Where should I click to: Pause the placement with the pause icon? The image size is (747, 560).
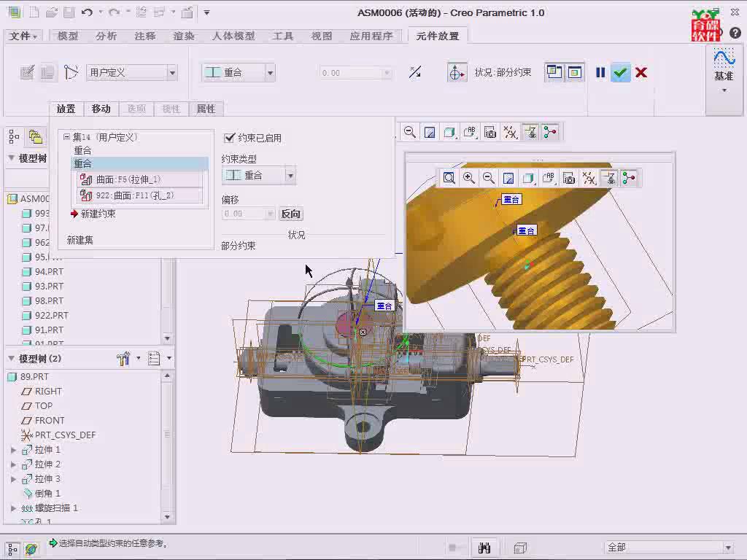600,72
